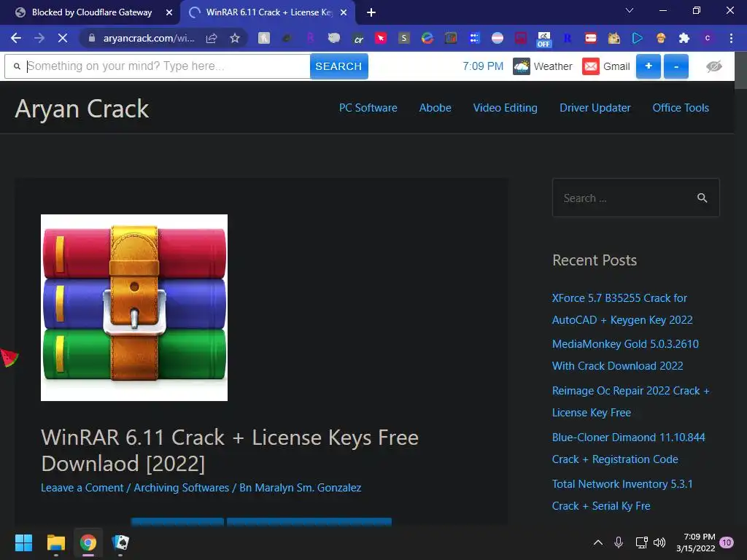Open the Extensions puzzle piece menu

[x=684, y=38]
